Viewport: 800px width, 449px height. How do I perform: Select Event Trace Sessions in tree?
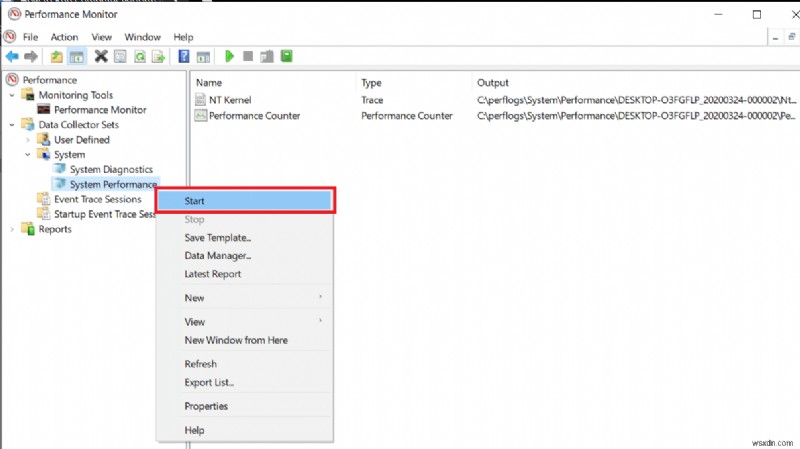(x=97, y=199)
